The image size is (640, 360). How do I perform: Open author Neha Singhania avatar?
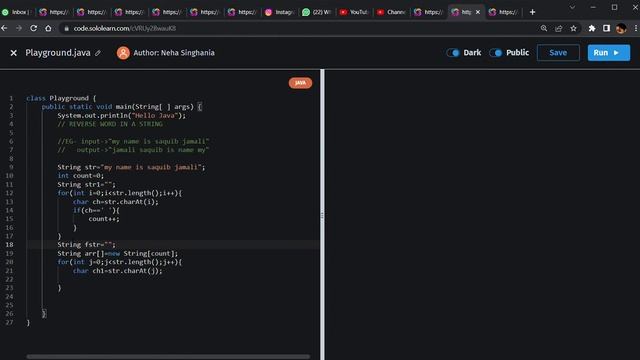click(x=123, y=53)
